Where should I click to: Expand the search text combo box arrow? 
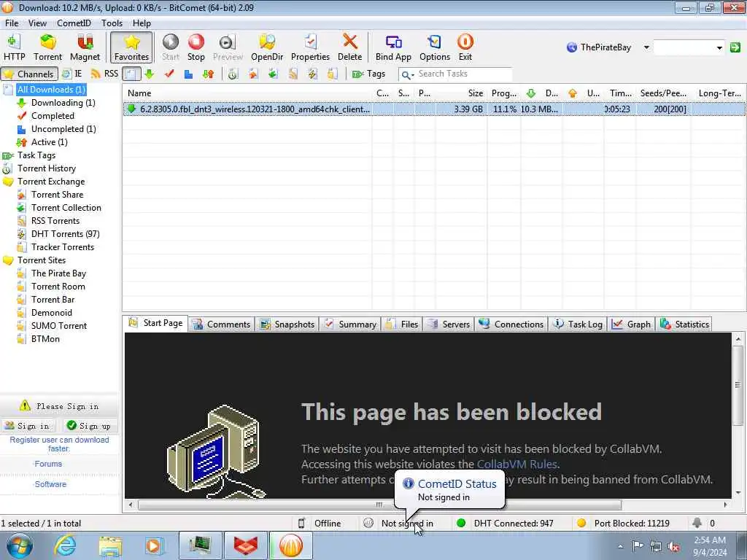tap(719, 47)
